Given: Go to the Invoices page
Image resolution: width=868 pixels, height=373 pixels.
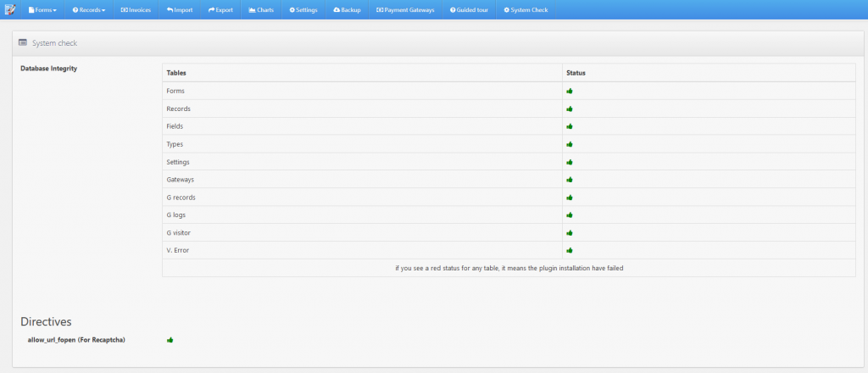Looking at the screenshot, I should coord(136,10).
